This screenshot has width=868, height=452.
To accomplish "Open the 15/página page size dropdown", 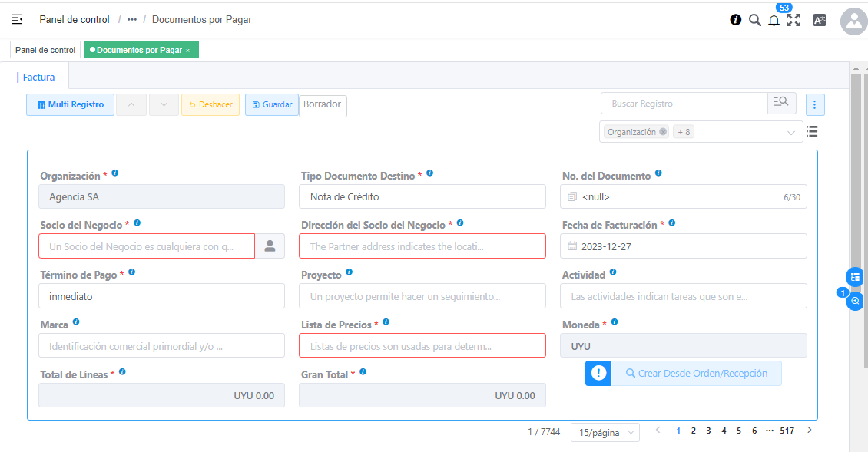I will (x=605, y=433).
